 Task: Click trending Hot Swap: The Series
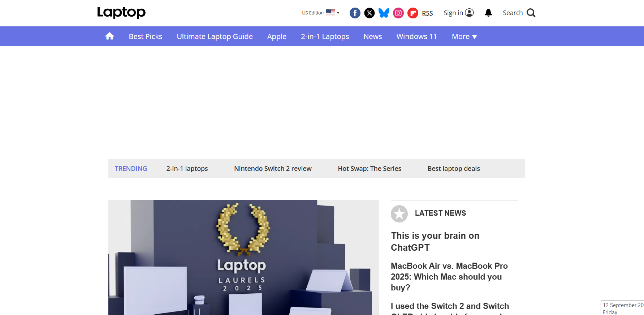369,169
